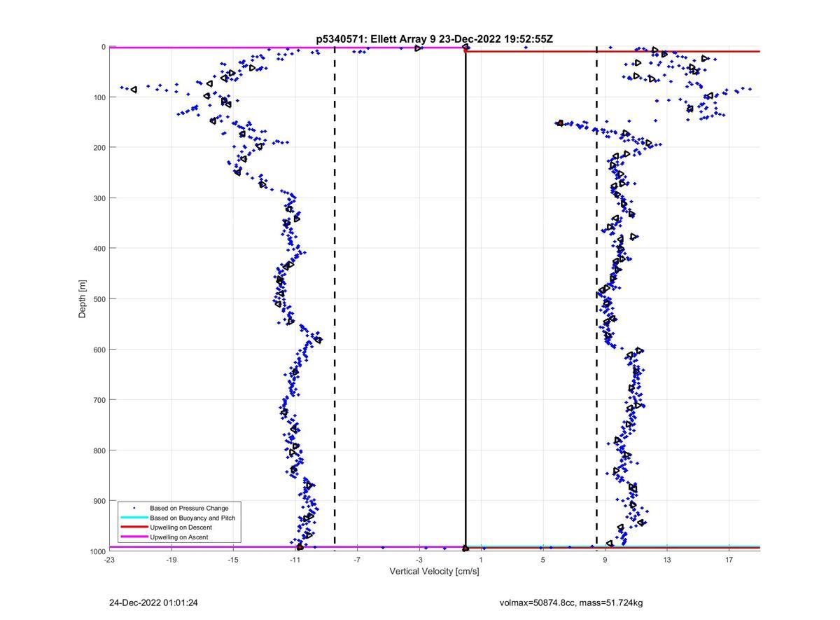The image size is (840, 620).
Task: Click y-axis tick label '100'
Action: (x=99, y=97)
